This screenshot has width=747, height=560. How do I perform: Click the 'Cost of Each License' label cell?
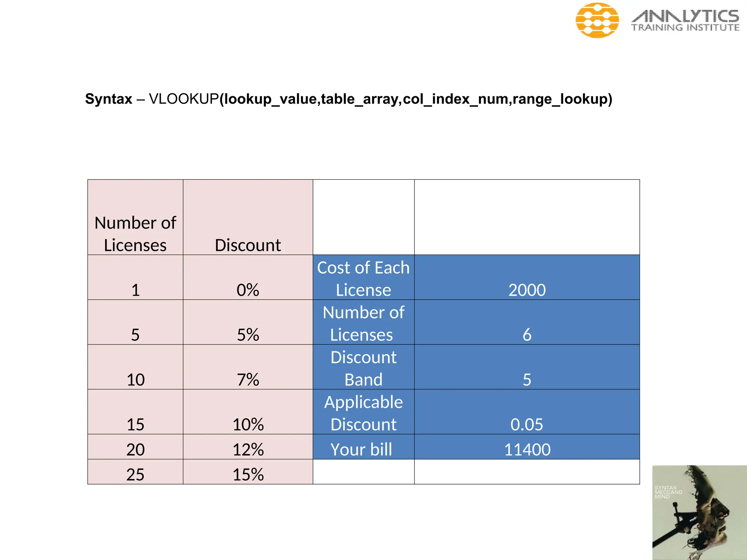pyautogui.click(x=364, y=277)
